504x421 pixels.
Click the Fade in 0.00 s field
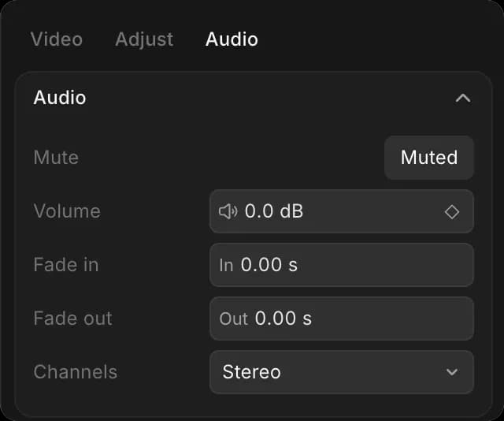[x=341, y=265]
